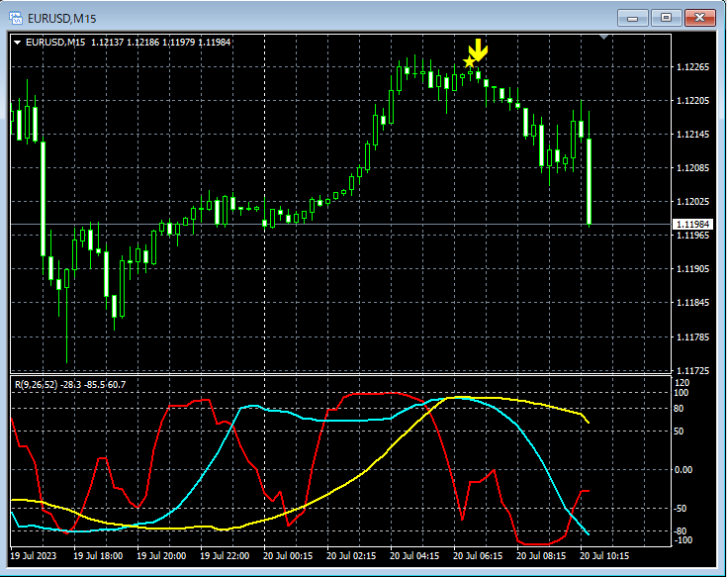Click the 19 Jul 22:00 time label
728x577 pixels.
(x=225, y=556)
